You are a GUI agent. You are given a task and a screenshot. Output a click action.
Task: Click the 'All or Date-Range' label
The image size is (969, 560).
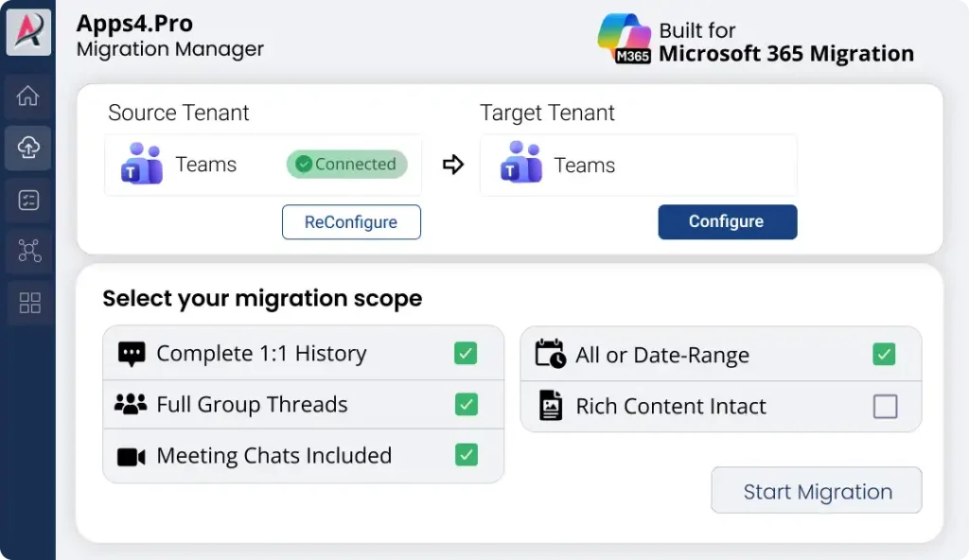click(x=662, y=356)
